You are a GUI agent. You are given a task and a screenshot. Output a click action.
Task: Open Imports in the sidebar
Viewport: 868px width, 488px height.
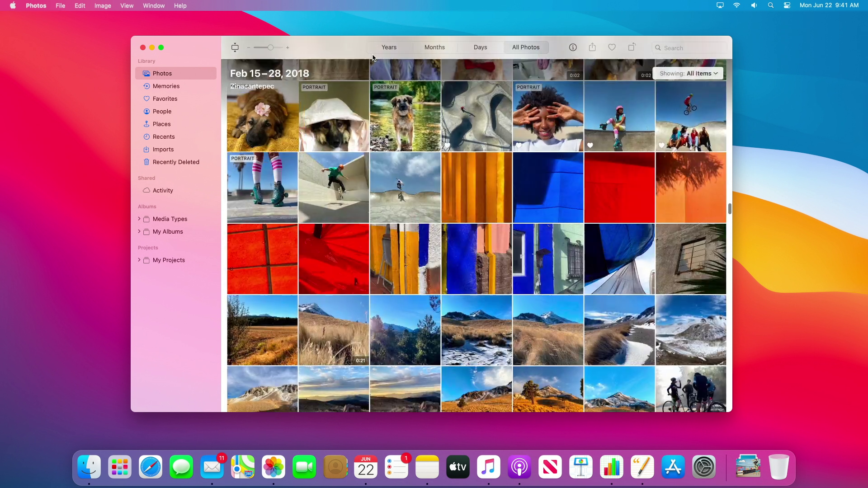176,149
